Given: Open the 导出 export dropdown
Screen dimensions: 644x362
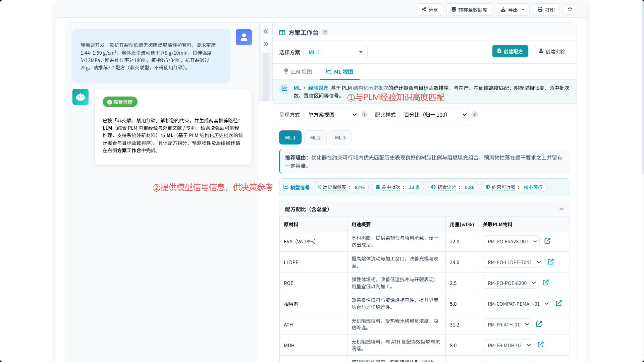Looking at the screenshot, I should tap(513, 10).
